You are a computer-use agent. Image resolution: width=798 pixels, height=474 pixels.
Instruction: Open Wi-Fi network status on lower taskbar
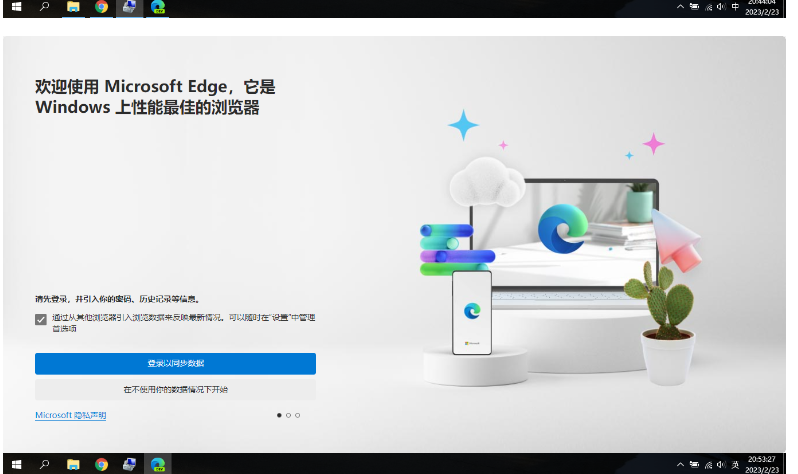(708, 464)
